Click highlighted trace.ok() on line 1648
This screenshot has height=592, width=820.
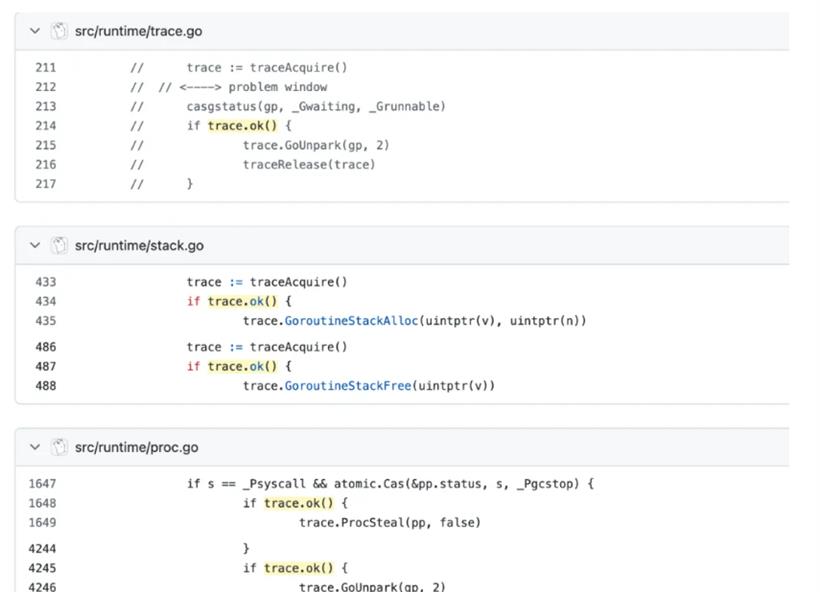[x=299, y=504]
